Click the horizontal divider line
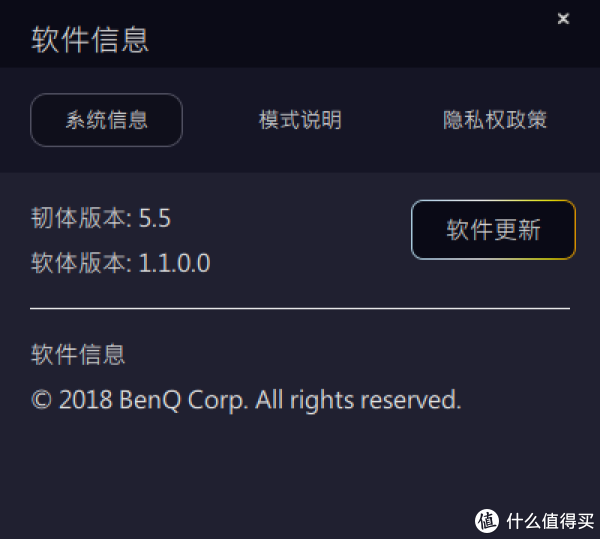The width and height of the screenshot is (600, 539). click(x=300, y=308)
